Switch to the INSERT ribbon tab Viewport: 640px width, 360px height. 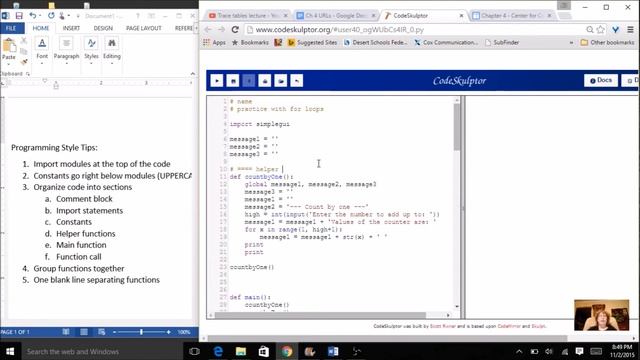tap(71, 28)
